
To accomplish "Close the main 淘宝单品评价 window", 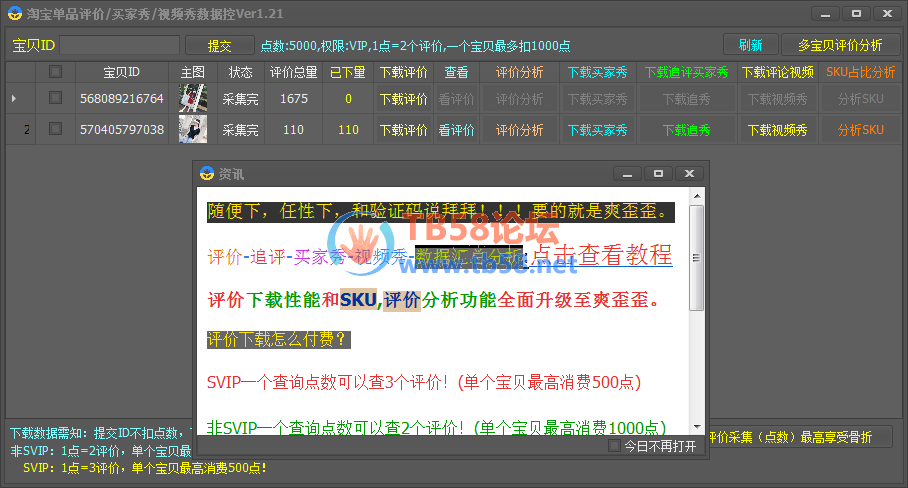I will click(x=887, y=14).
